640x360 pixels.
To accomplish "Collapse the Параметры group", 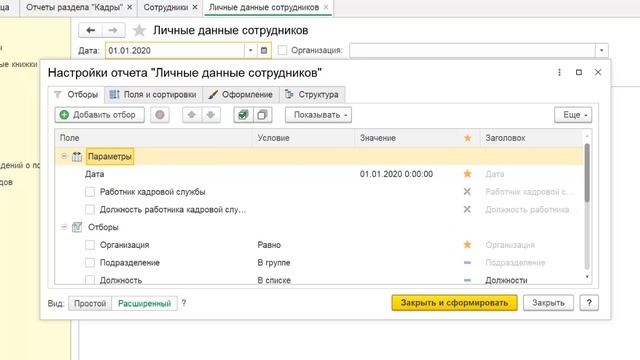I will (64, 156).
